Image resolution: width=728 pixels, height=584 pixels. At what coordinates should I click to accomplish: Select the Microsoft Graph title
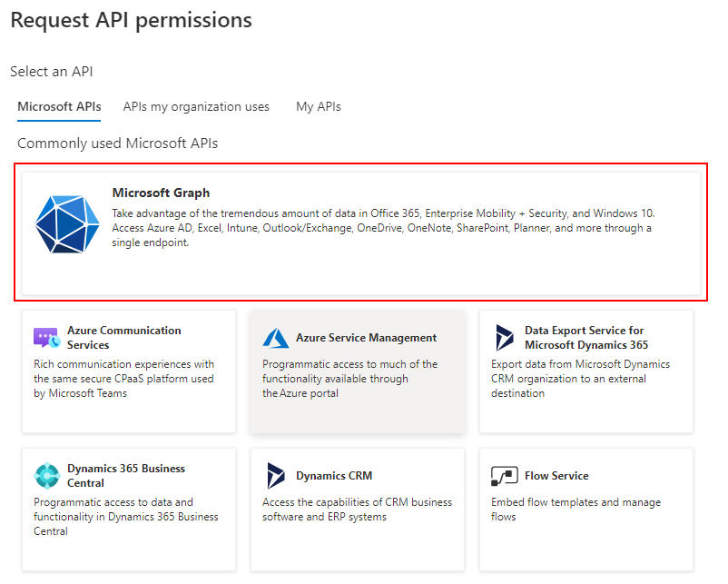[161, 193]
